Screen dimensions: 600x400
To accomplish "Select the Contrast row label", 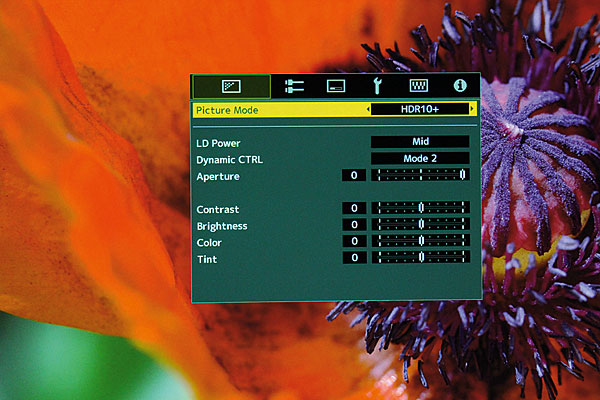I will 218,209.
